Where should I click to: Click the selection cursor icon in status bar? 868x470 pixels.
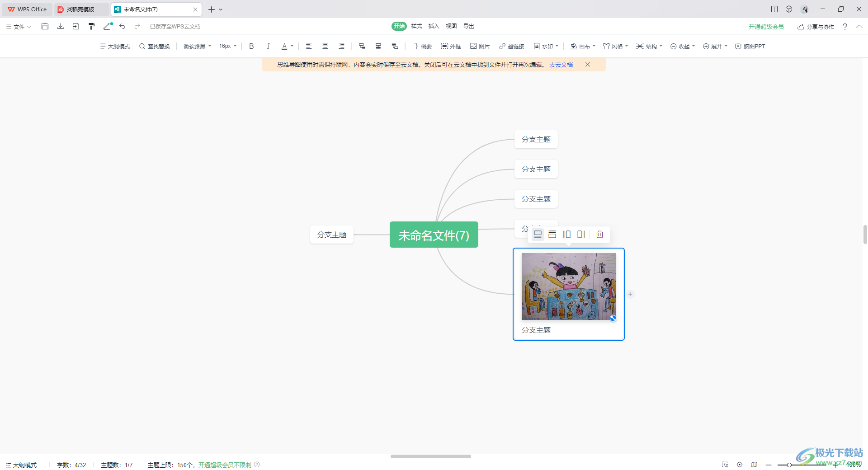pyautogui.click(x=725, y=465)
